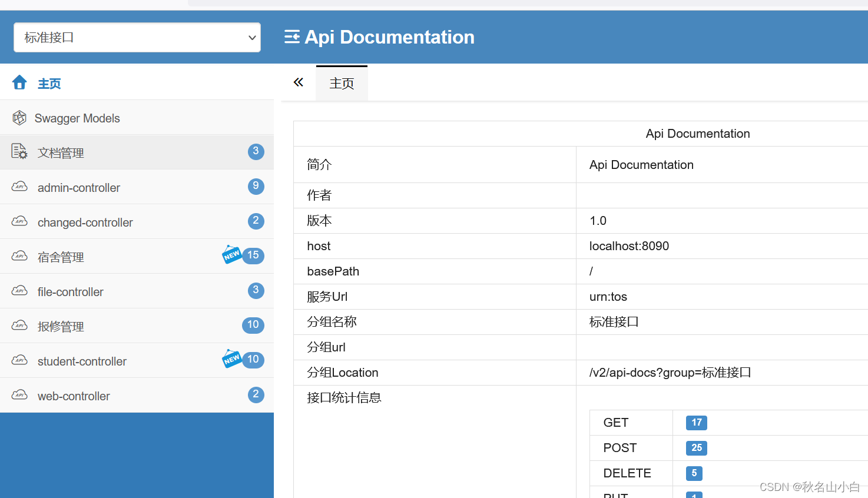Image resolution: width=868 pixels, height=498 pixels.
Task: Select the urn:tos value
Action: [608, 297]
